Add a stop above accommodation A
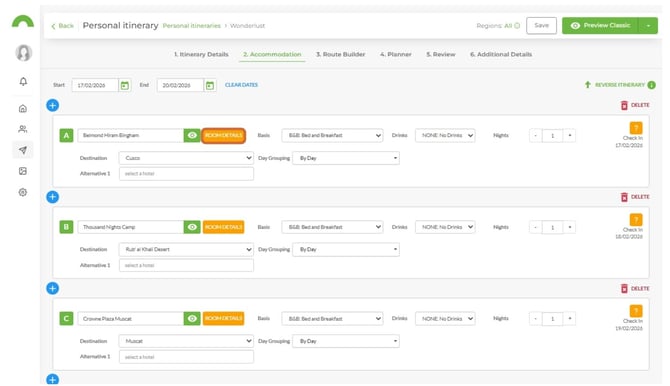The width and height of the screenshot is (670, 386). [x=53, y=105]
